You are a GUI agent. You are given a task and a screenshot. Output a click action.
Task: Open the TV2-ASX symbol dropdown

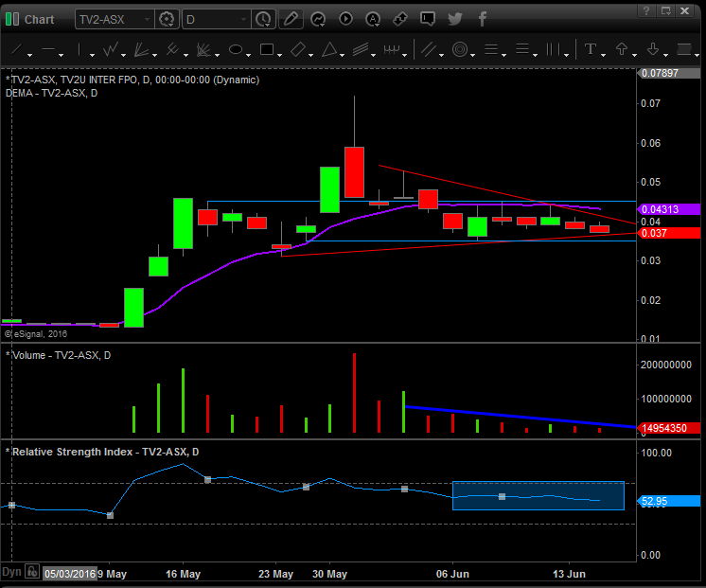click(x=147, y=19)
